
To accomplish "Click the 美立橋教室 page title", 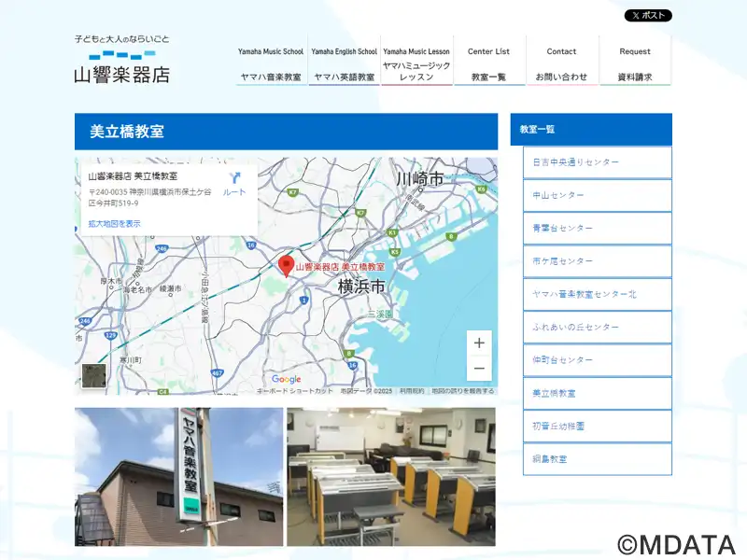I will [127, 132].
